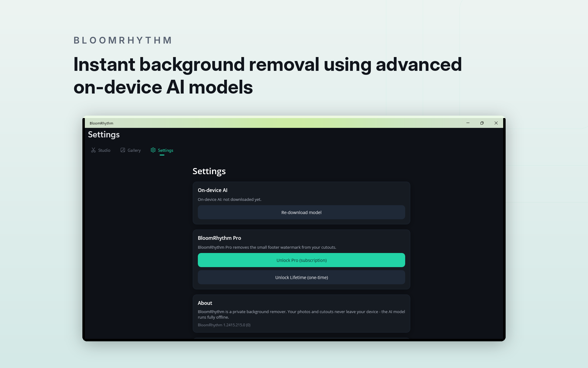Click the Studio scissors icon
This screenshot has height=368, width=588.
point(93,150)
